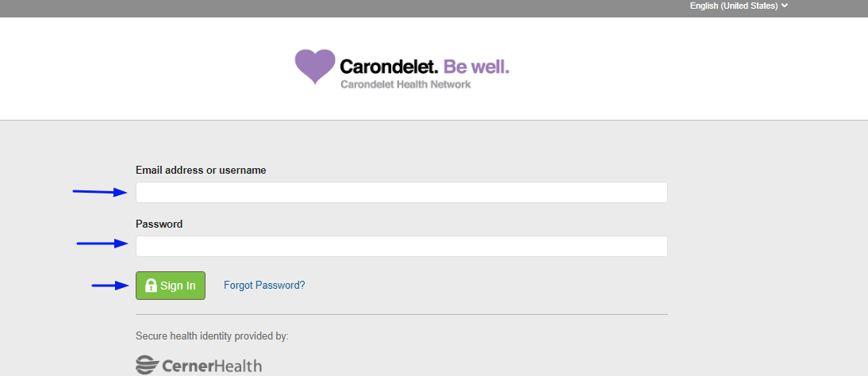The image size is (868, 376).
Task: Click the blue arrow pointing at email field
Action: pyautogui.click(x=101, y=192)
